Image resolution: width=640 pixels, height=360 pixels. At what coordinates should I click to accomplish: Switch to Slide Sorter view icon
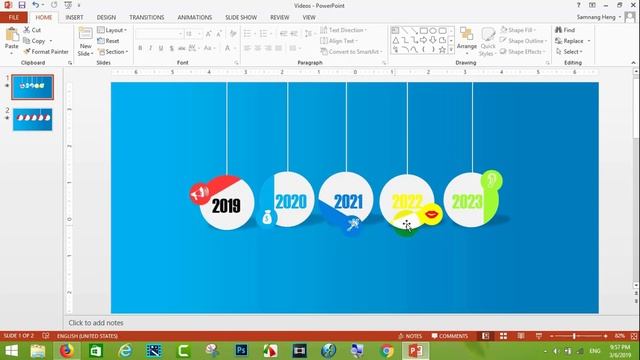[x=503, y=336]
